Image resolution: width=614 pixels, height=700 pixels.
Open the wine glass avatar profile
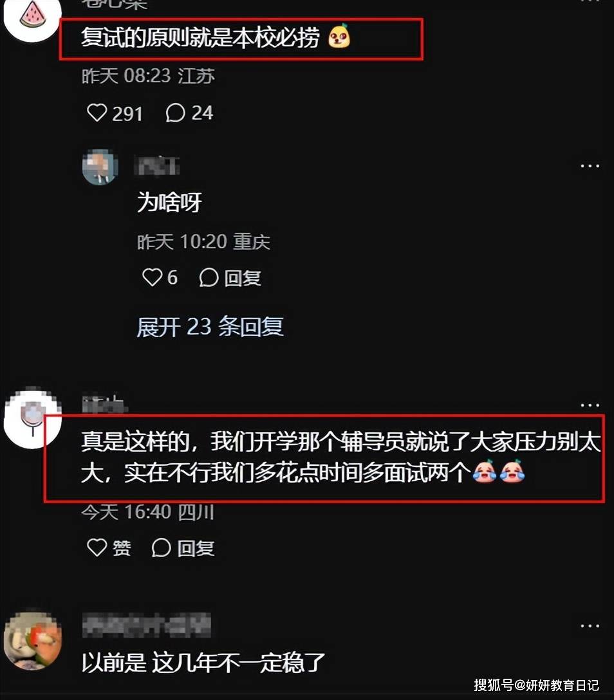click(x=32, y=419)
